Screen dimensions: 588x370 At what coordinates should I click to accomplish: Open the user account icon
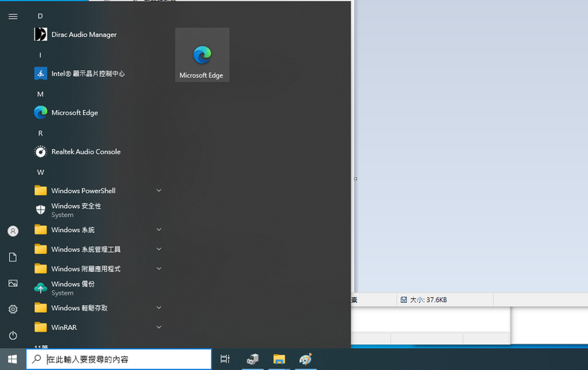pos(13,231)
